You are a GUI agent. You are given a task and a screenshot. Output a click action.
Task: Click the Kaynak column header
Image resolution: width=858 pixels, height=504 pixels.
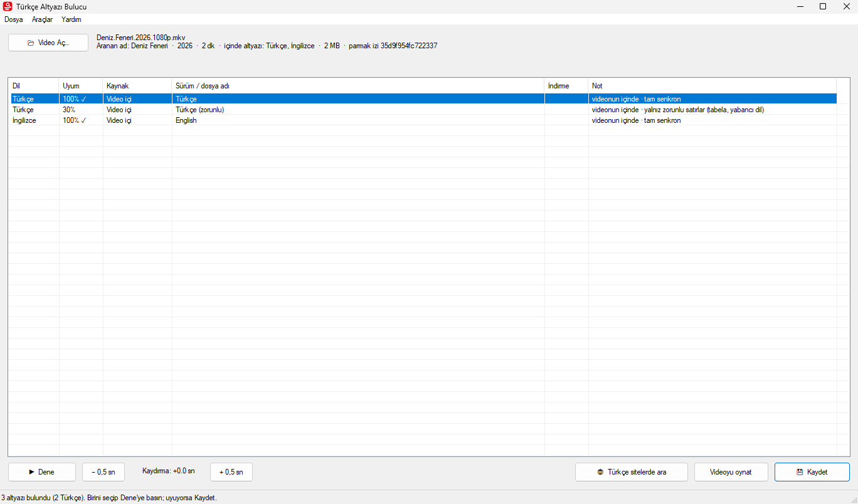[x=137, y=86]
